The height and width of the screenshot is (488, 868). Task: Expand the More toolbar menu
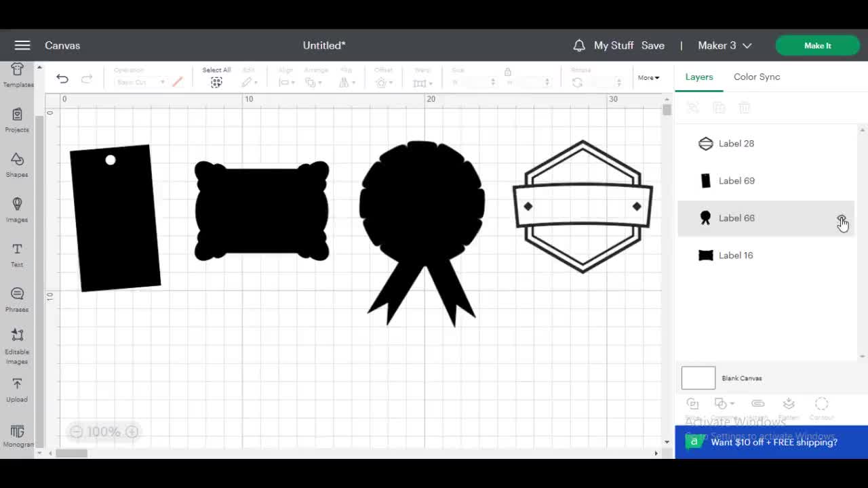tap(648, 78)
